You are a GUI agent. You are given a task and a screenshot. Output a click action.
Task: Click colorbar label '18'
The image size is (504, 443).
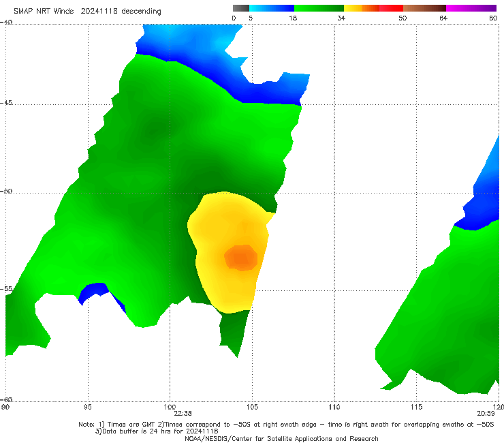[x=293, y=18]
